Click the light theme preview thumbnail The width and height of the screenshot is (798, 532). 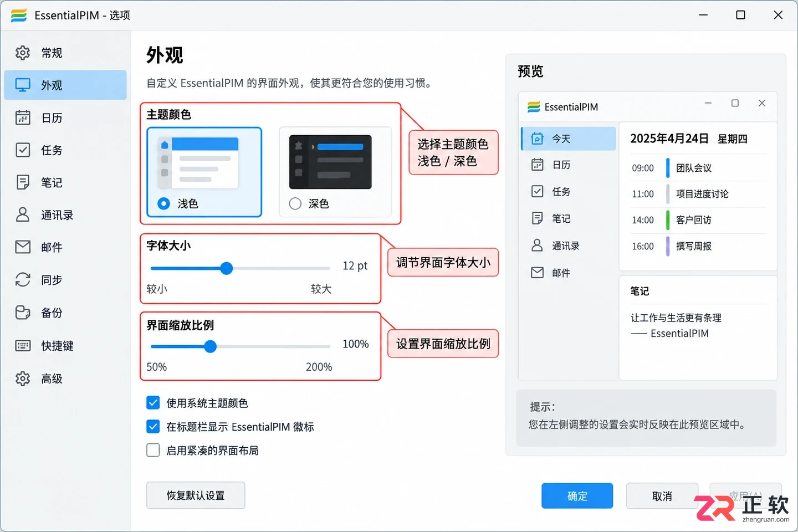pos(198,163)
